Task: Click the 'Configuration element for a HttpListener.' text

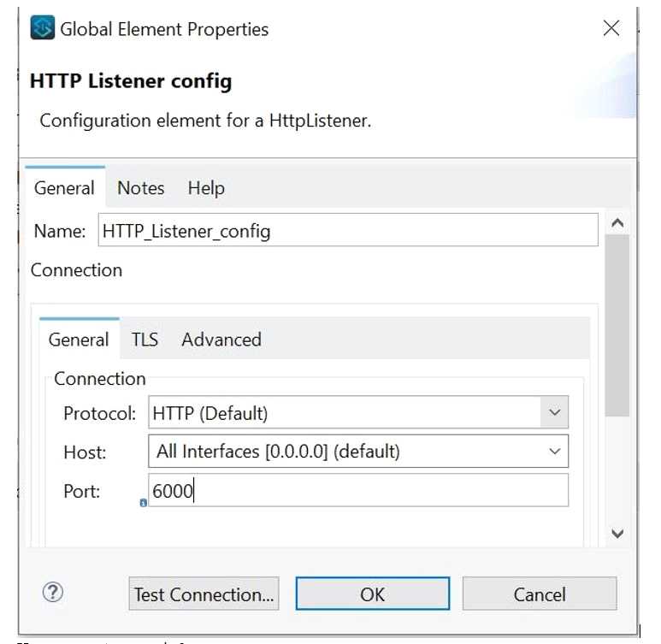Action: pyautogui.click(x=205, y=121)
